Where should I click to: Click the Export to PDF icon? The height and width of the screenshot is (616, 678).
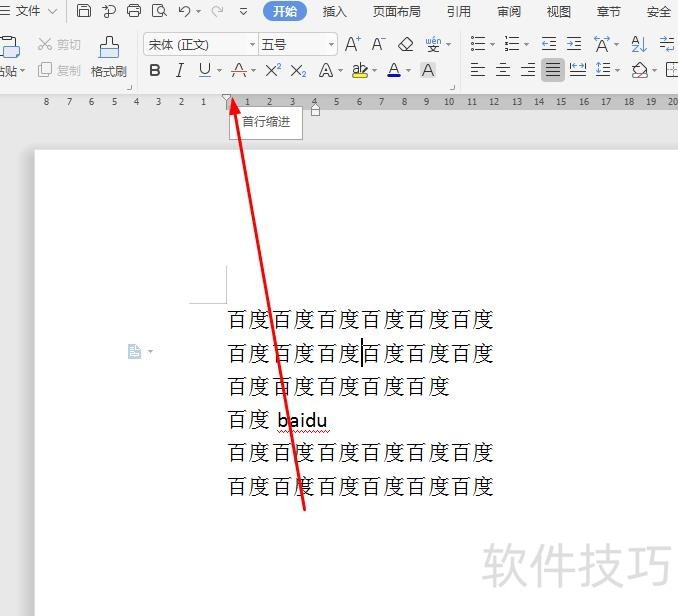coord(109,10)
